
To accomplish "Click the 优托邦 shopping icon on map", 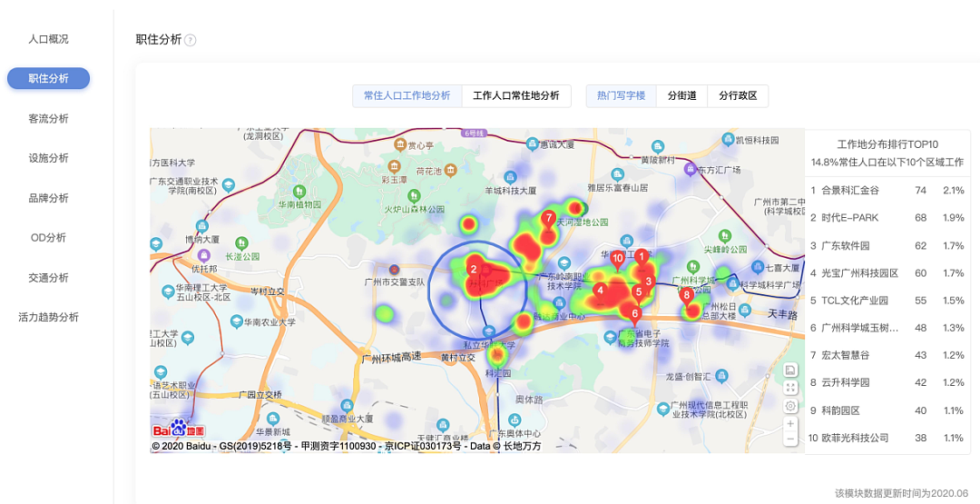I will 203,256.
